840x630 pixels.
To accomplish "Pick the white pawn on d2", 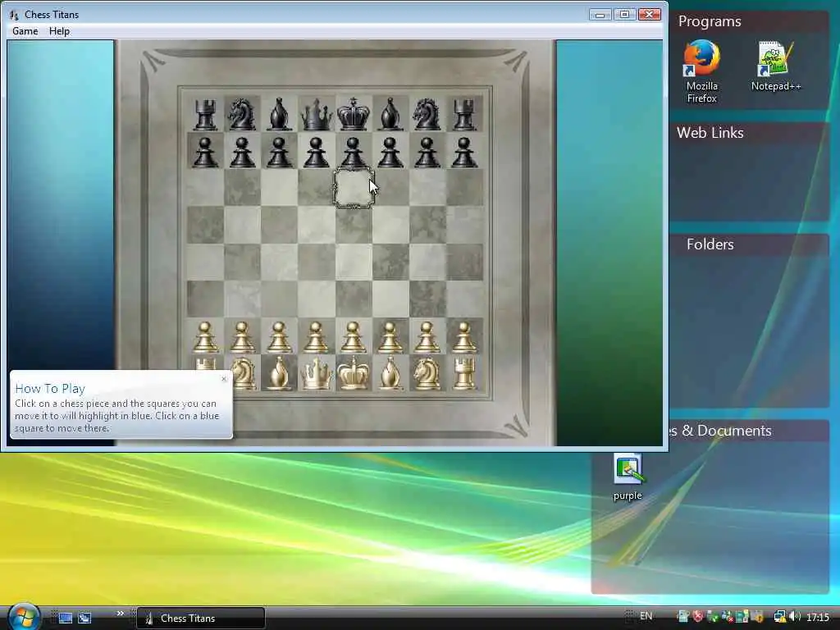I will pyautogui.click(x=316, y=337).
